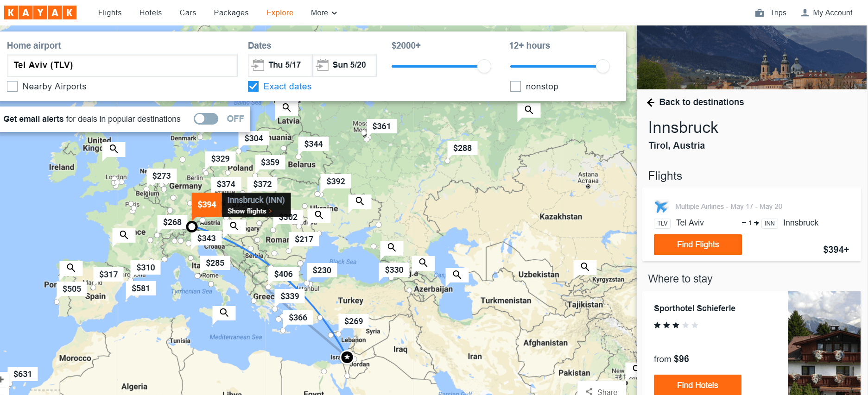Open the Trips suitcase icon
The width and height of the screenshot is (868, 395).
click(x=759, y=13)
